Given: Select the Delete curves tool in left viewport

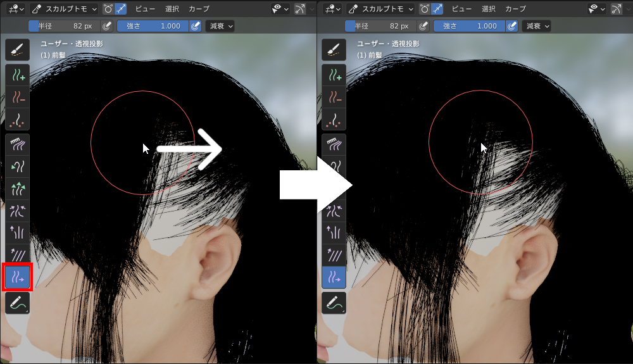Looking at the screenshot, I should (x=17, y=97).
